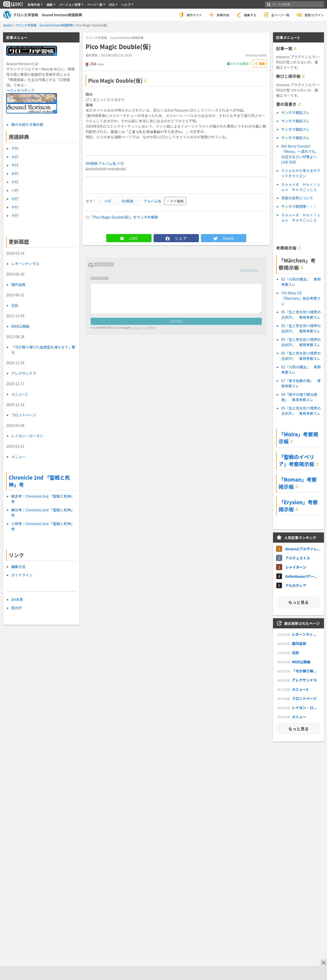The width and height of the screenshot is (327, 980).
Task: Open ranking entry 1 Alvarez(アルヴァレ…
Action: pyautogui.click(x=303, y=549)
